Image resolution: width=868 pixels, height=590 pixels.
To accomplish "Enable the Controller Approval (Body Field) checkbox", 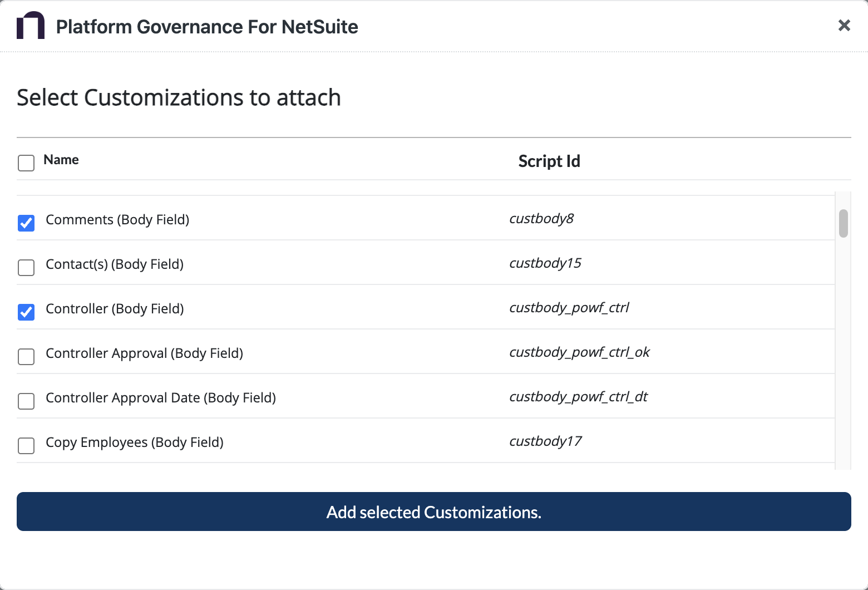I will 26,356.
